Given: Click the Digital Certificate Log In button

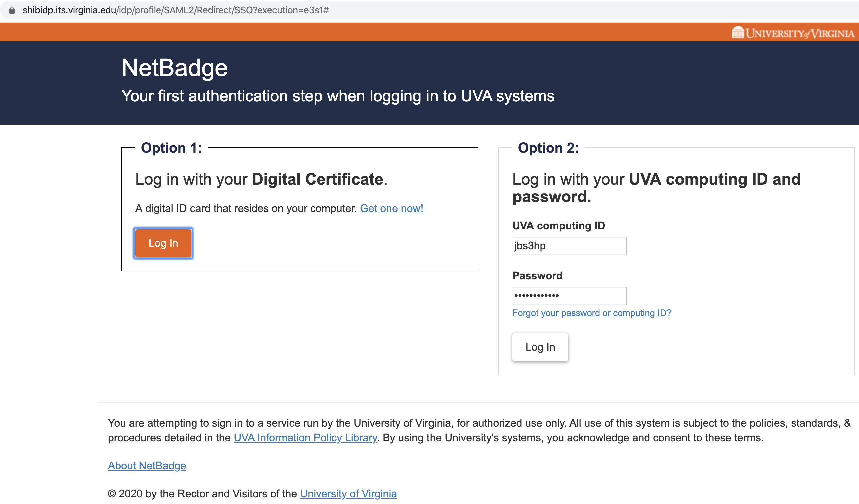Looking at the screenshot, I should click(163, 243).
